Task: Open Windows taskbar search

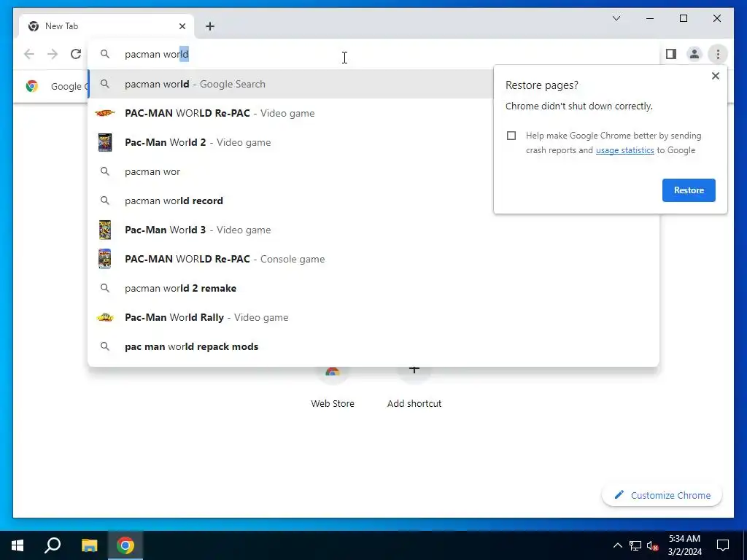Action: (53, 545)
